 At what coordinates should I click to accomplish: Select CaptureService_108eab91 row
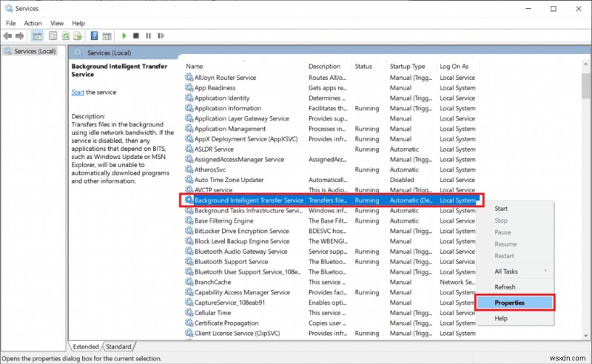point(331,303)
